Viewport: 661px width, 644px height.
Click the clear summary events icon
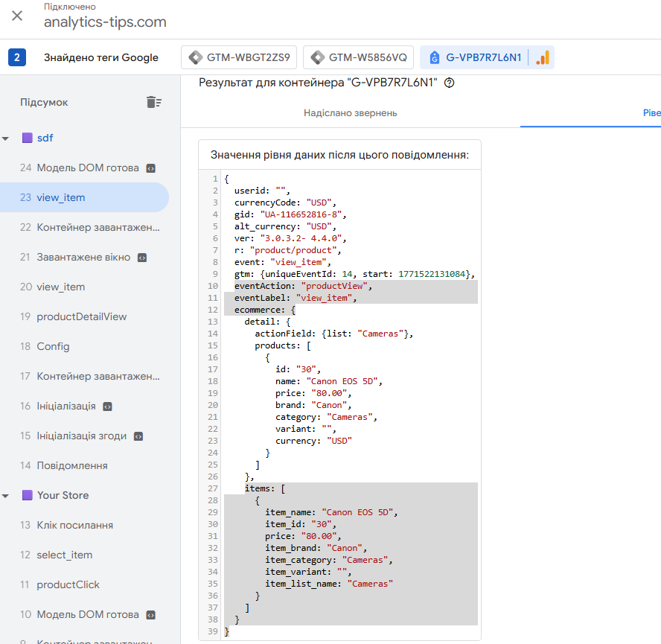153,102
